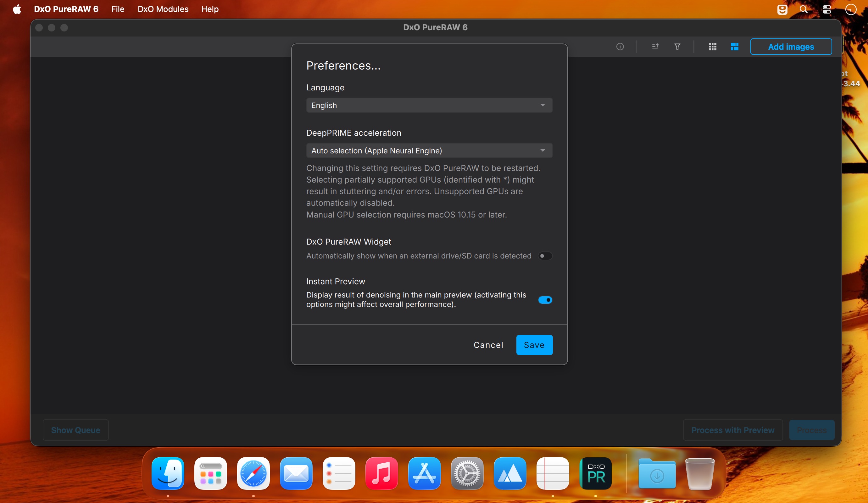The height and width of the screenshot is (503, 868).
Task: Enable the DxO PureRAW Widget auto-show toggle
Action: (x=545, y=256)
